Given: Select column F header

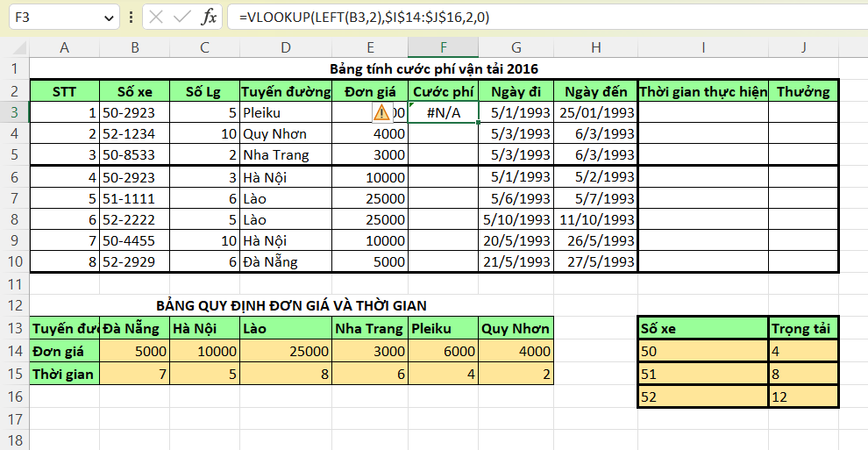Looking at the screenshot, I should click(444, 47).
